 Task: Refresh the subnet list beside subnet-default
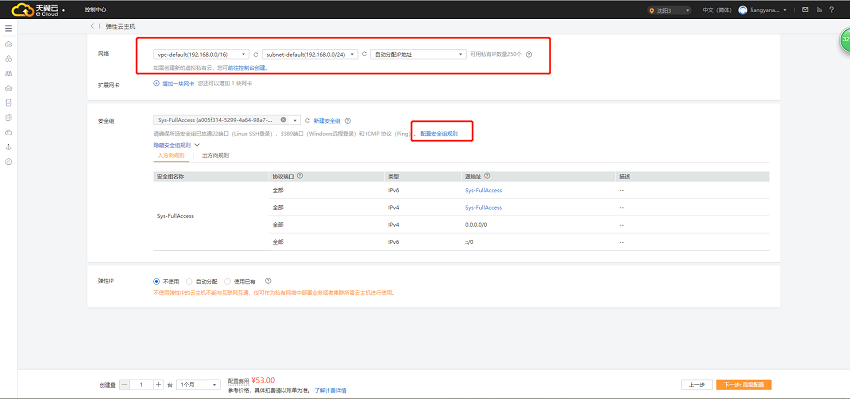tap(364, 54)
